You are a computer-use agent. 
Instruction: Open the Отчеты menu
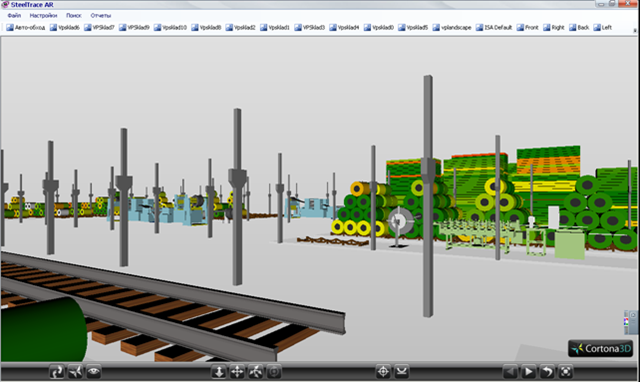click(x=101, y=16)
